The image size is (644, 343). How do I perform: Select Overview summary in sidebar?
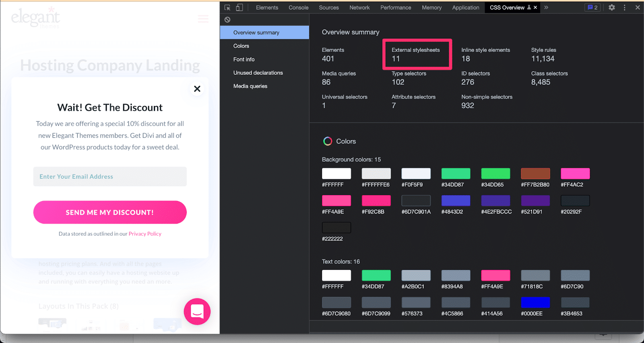(264, 33)
